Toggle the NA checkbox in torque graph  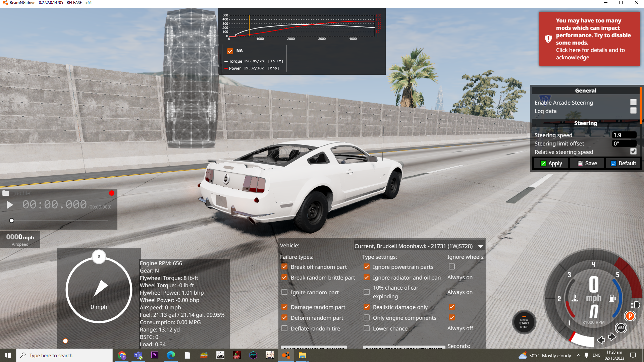230,51
